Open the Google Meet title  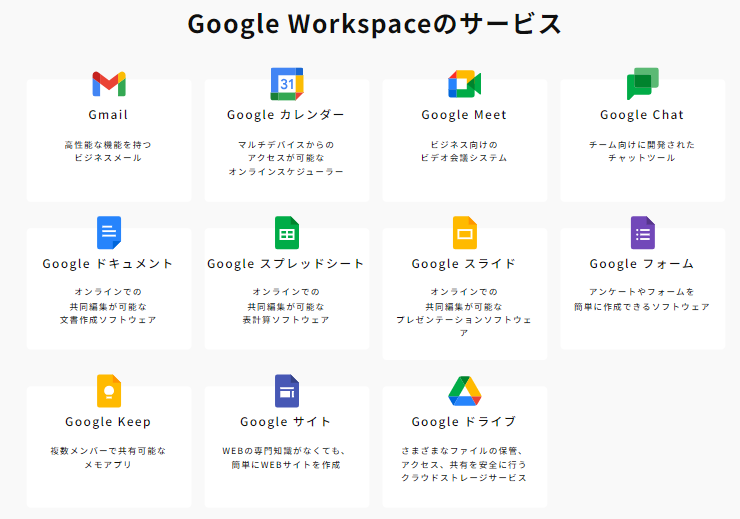pos(464,115)
